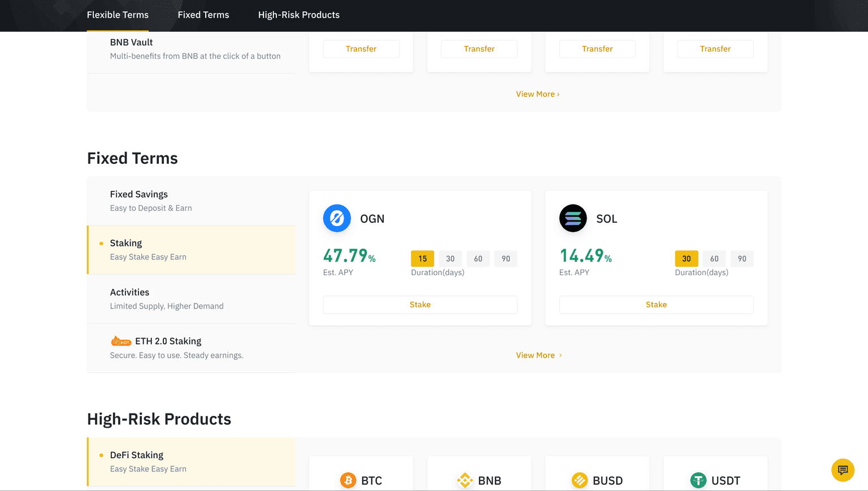
Task: Select 15 days duration for OGN
Action: 423,259
